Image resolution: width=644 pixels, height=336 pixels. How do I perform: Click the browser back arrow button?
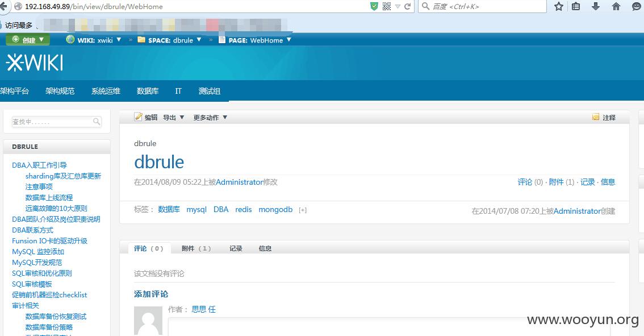[x=3, y=6]
